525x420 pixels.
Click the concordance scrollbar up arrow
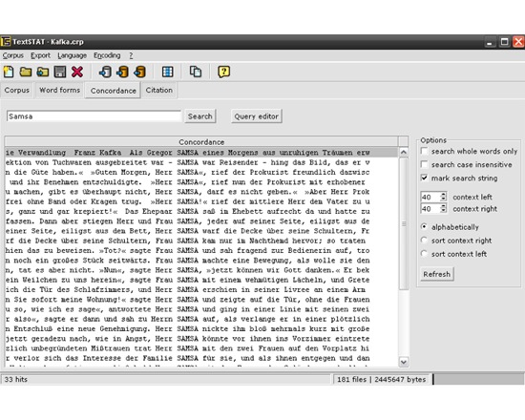[404, 152]
